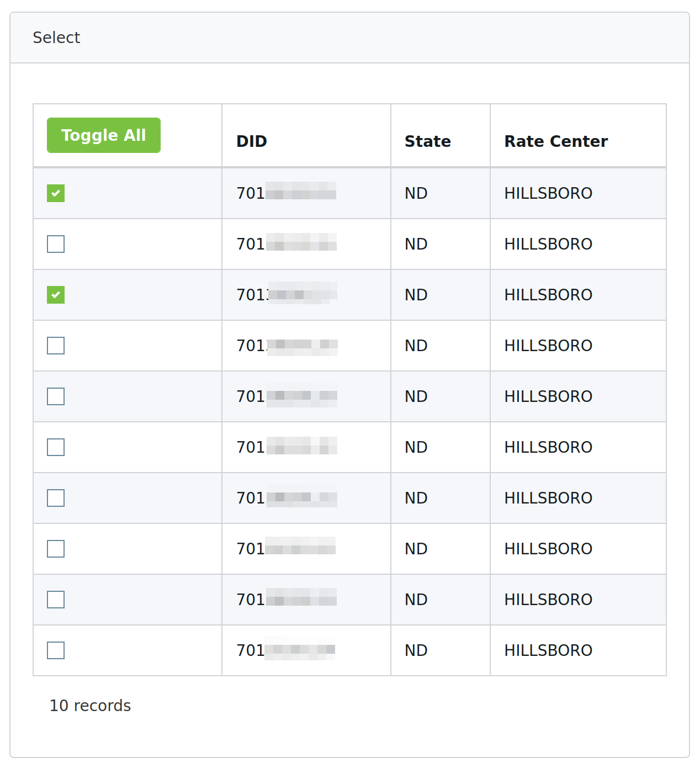Click HILLSBORO in the first row
Screen dimensions: 700x763
coord(548,193)
